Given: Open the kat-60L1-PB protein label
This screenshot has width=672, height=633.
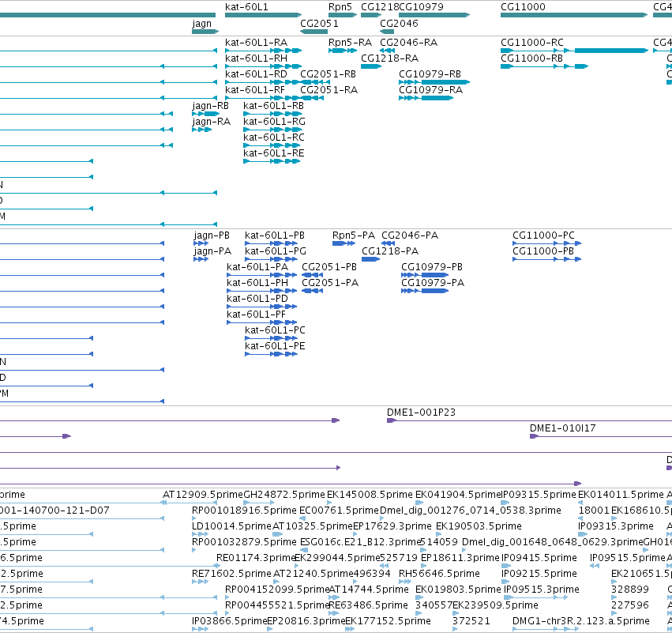Looking at the screenshot, I should [275, 235].
